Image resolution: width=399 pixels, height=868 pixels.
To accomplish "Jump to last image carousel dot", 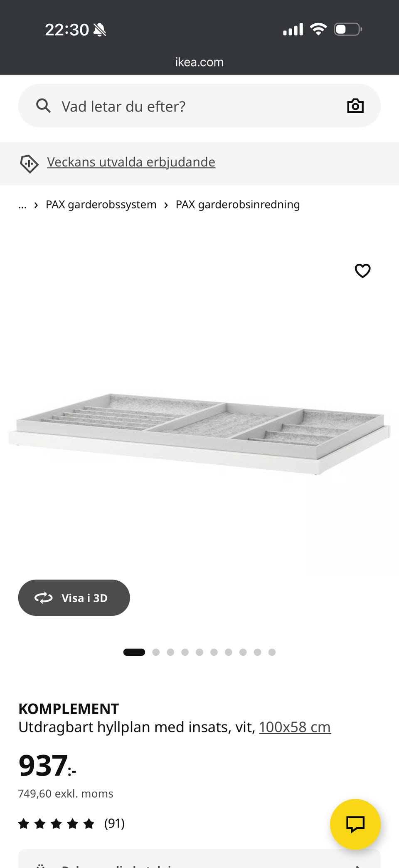I will coord(272,652).
